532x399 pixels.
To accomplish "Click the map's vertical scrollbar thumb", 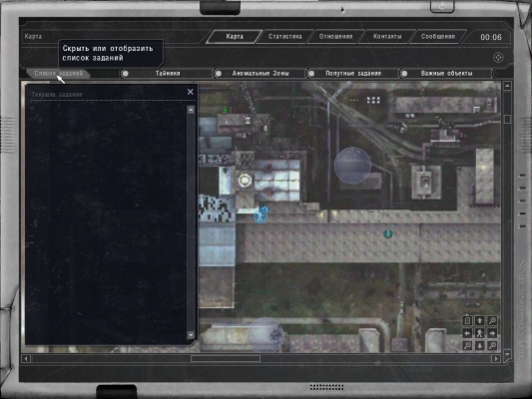I will click(507, 119).
